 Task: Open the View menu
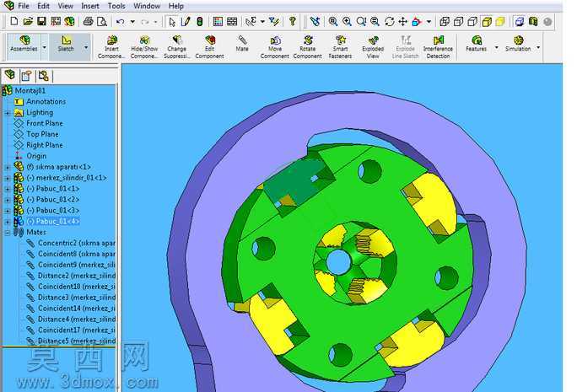[66, 6]
